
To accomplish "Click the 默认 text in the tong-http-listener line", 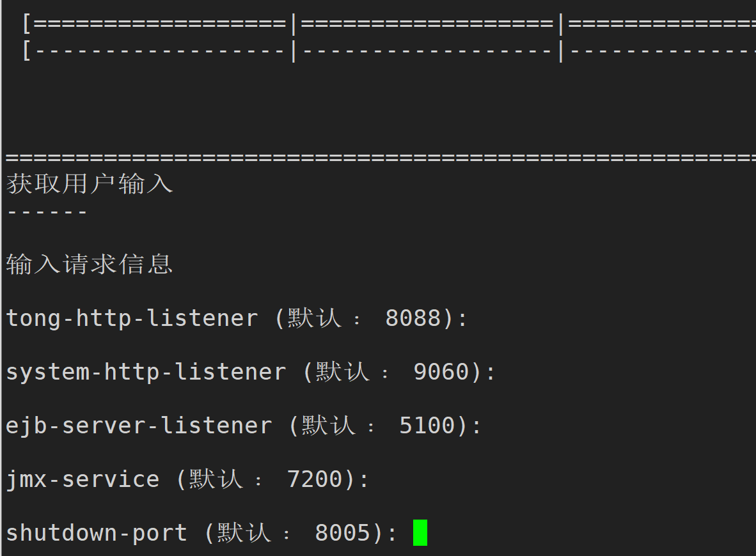I will [x=314, y=318].
